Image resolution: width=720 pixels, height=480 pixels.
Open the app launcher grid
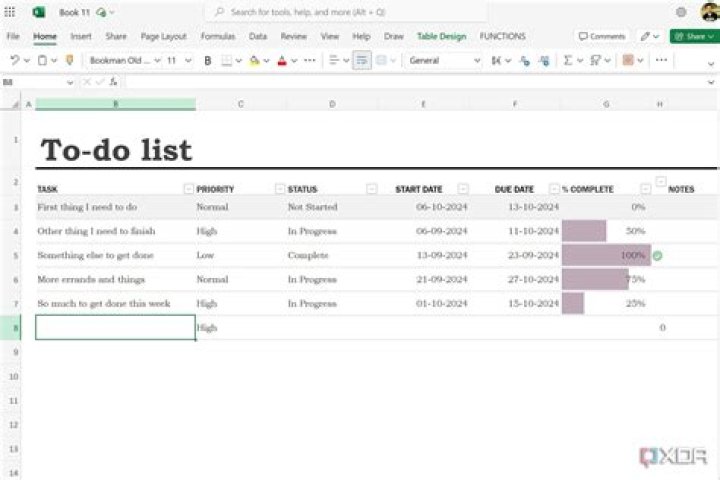(x=10, y=12)
